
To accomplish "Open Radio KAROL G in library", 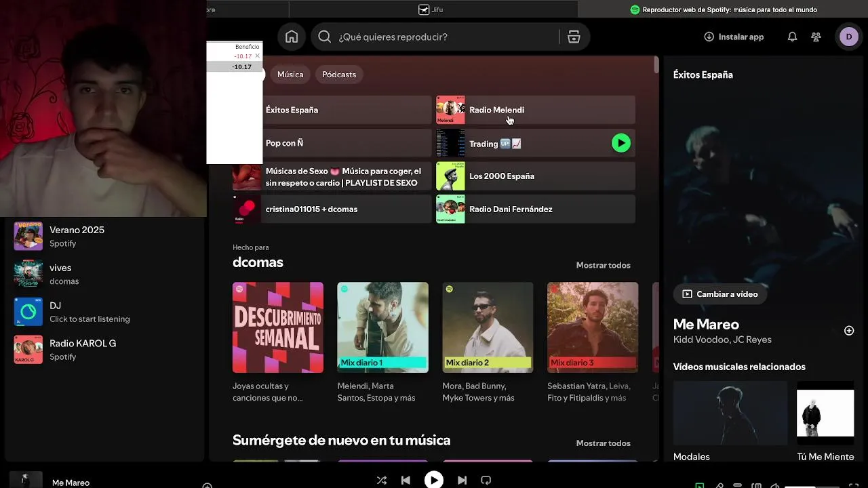I will click(x=105, y=350).
